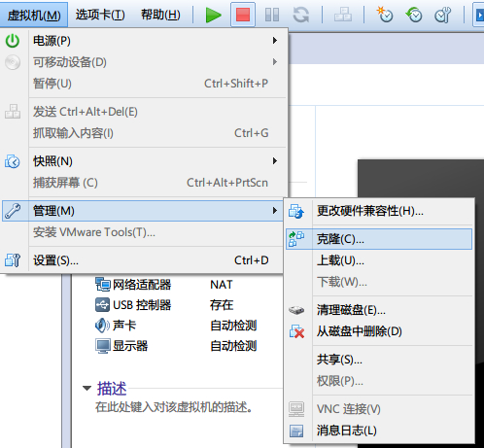The height and width of the screenshot is (448, 484).
Task: Click the green power-on play icon
Action: (214, 15)
